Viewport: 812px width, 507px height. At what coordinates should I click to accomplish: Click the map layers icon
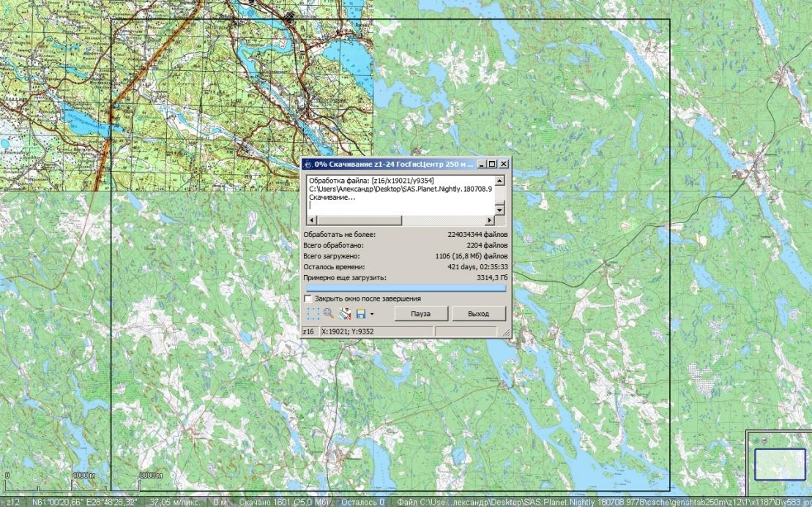345,314
